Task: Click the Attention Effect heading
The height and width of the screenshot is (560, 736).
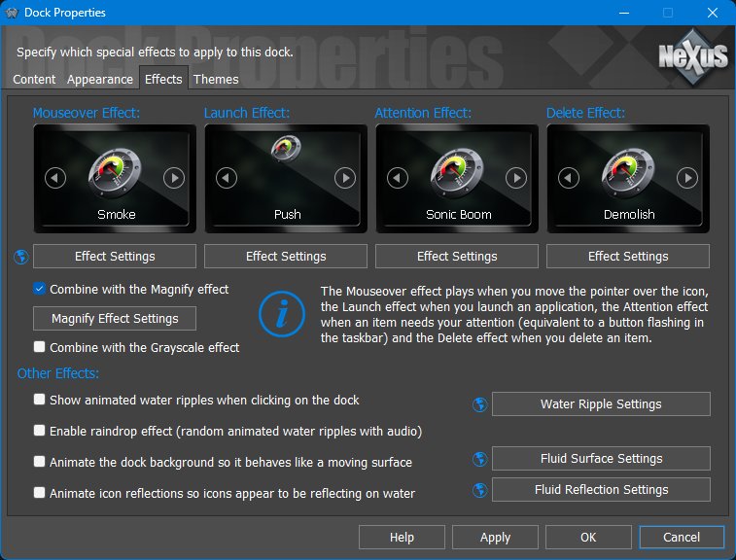Action: [423, 113]
